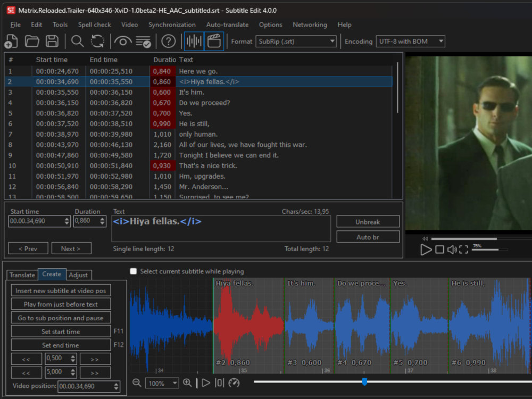Enable Select current subtitle while playing

click(x=134, y=271)
